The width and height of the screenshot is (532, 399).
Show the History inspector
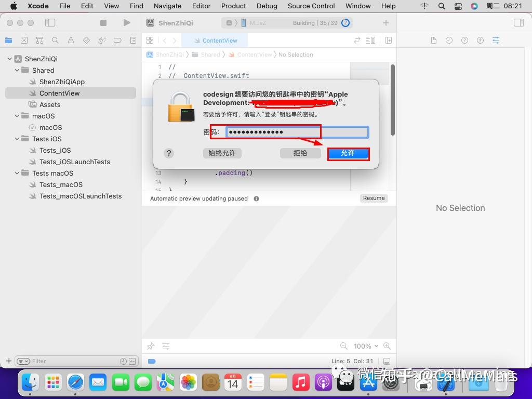coord(449,41)
